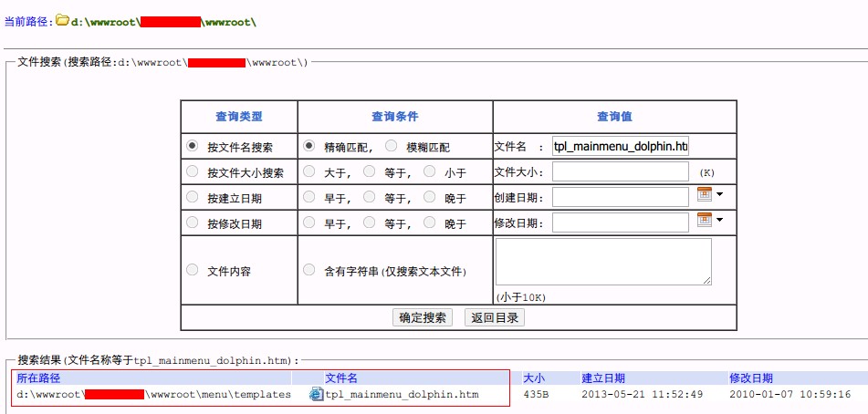Click the tpl_mainmenu_dolphin.htm file icon in results
Viewport: 868px width, 414px height.
(317, 395)
